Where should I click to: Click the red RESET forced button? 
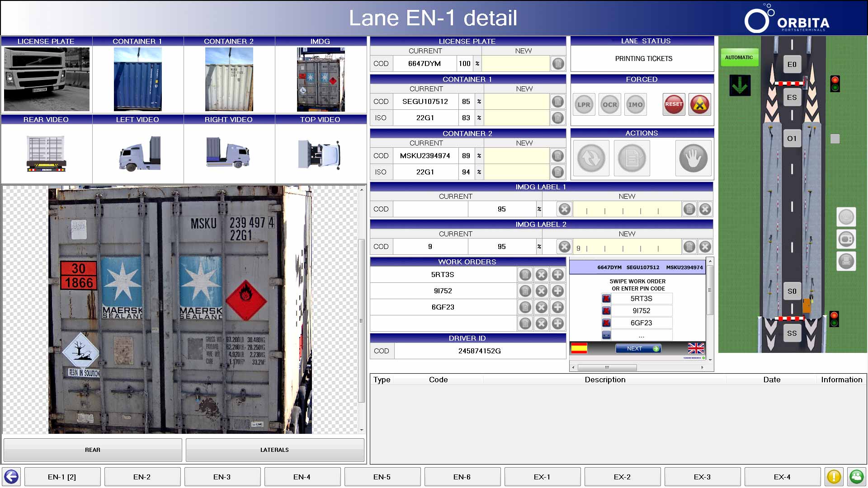pos(674,104)
